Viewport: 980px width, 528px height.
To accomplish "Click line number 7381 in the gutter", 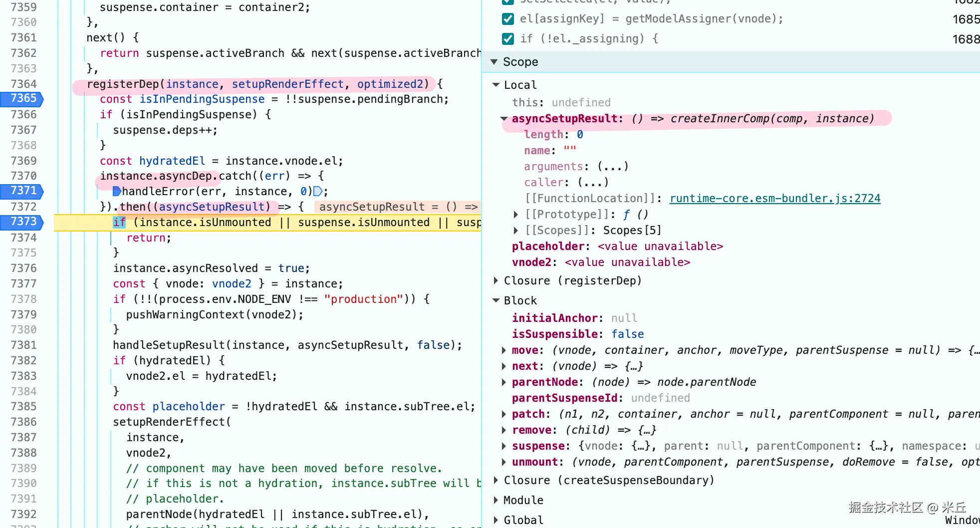I will click(23, 345).
